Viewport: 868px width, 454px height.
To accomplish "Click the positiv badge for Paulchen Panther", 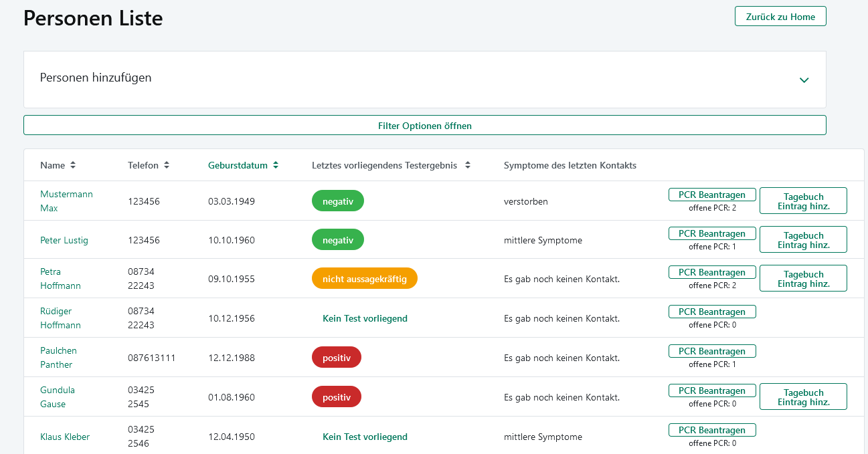I will (336, 357).
